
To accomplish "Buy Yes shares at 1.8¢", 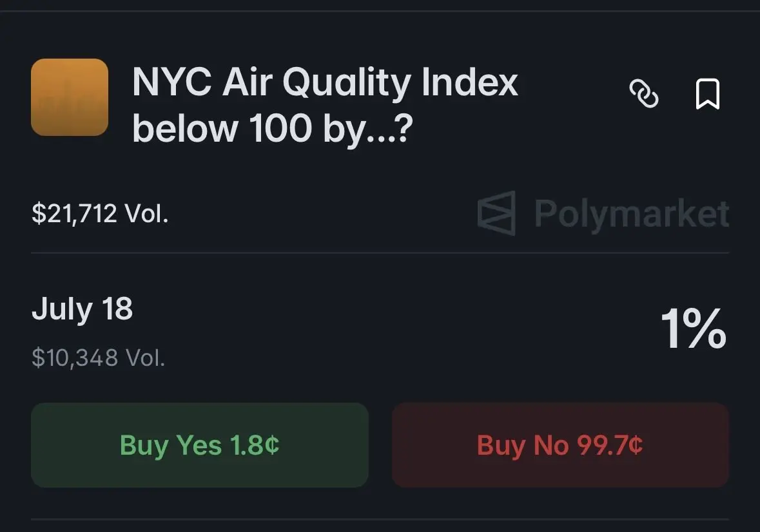I will pos(200,445).
